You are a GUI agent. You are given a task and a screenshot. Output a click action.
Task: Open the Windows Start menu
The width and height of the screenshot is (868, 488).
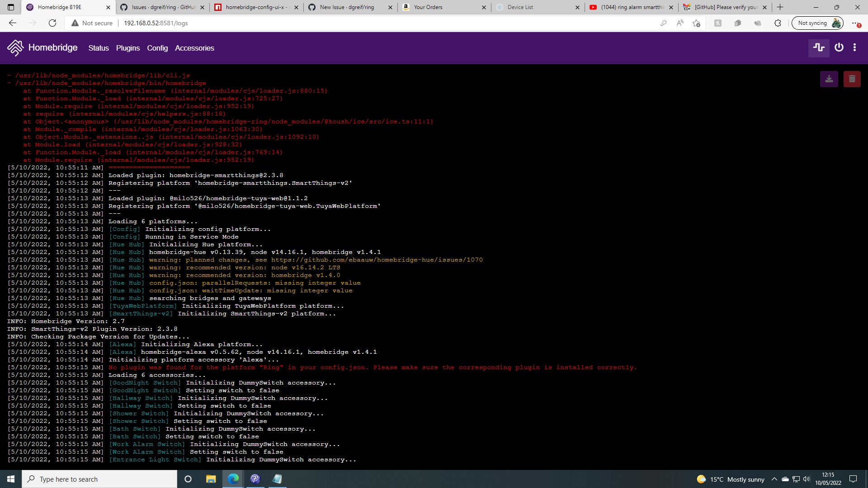(11, 479)
